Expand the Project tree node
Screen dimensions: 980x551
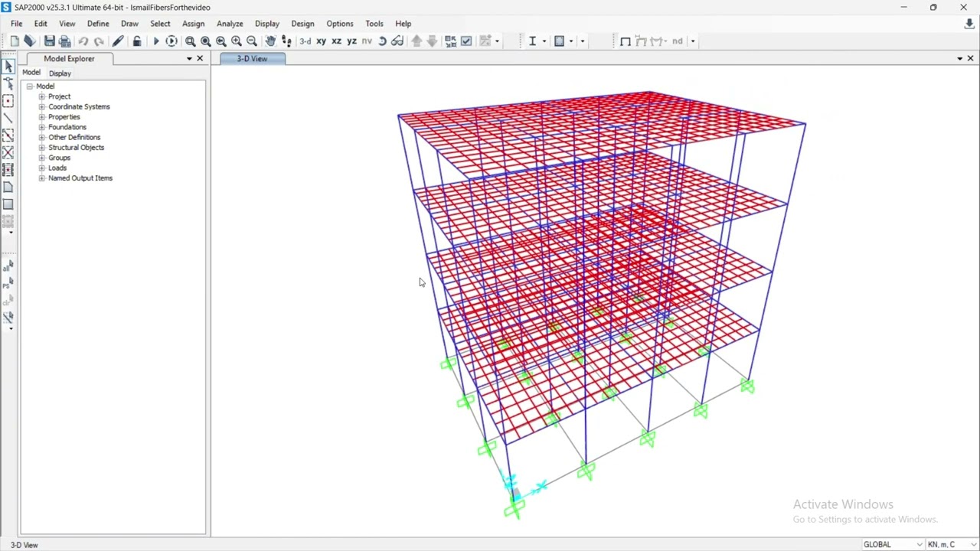tap(42, 96)
